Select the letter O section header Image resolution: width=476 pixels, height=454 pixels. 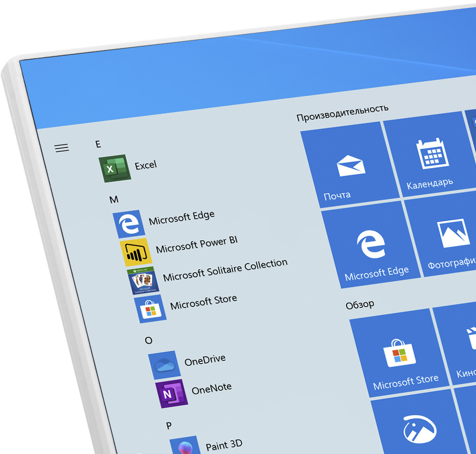tap(149, 341)
